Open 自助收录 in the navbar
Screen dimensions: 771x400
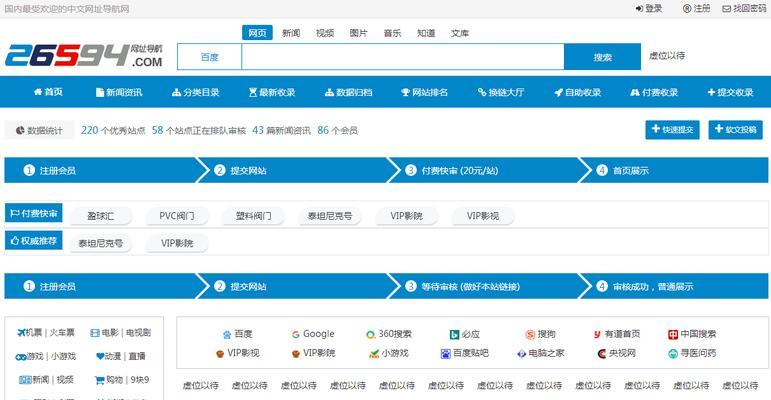(x=578, y=92)
